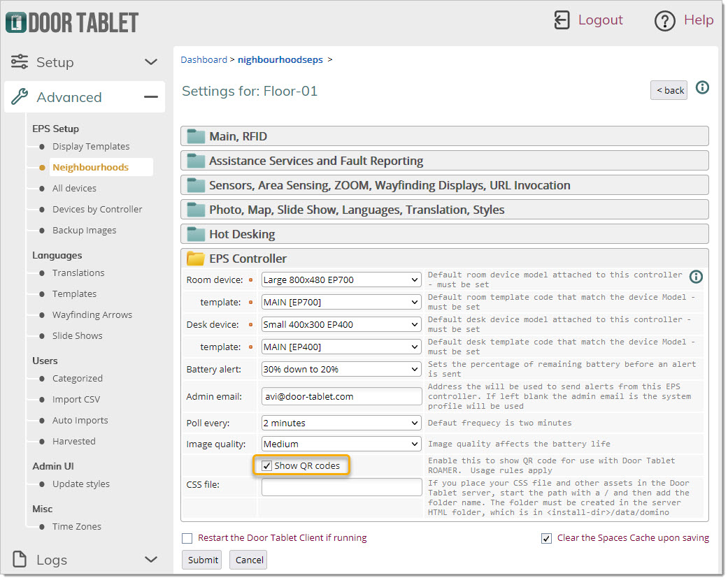Click the Logs document icon
Viewport: 728px width, 580px height.
[20, 559]
